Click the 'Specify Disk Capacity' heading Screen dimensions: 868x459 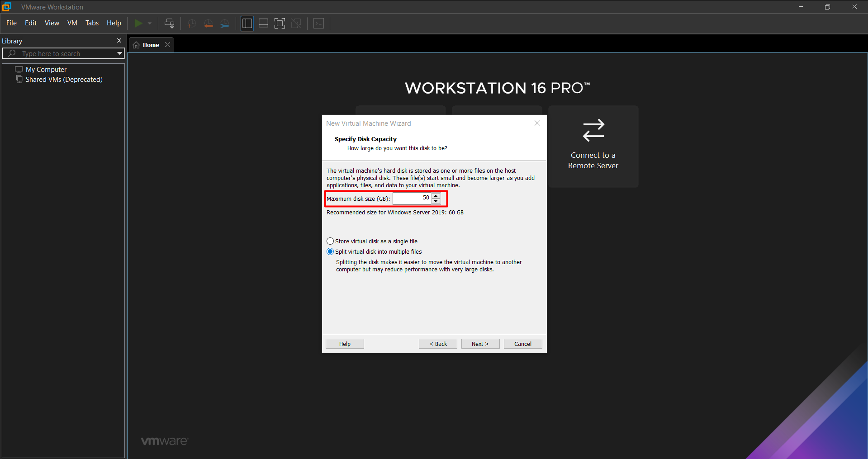[x=365, y=139]
